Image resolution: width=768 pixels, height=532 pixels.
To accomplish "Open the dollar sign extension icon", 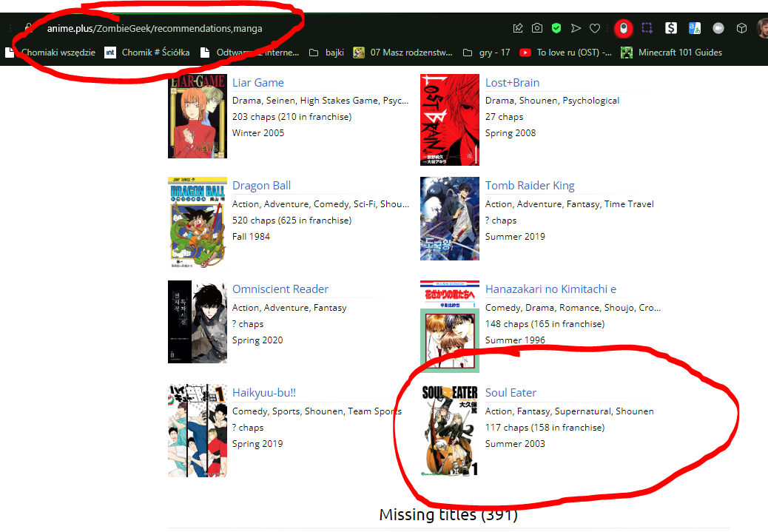I will (x=671, y=28).
